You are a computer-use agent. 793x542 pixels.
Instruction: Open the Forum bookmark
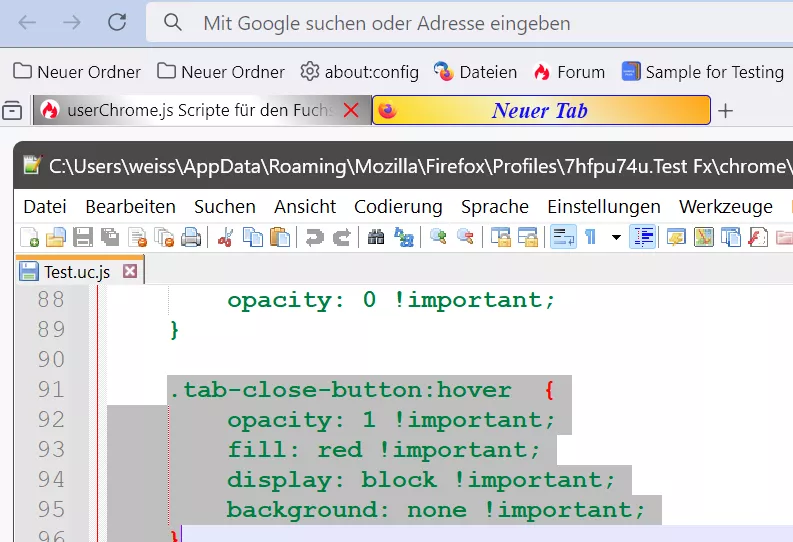tap(569, 72)
